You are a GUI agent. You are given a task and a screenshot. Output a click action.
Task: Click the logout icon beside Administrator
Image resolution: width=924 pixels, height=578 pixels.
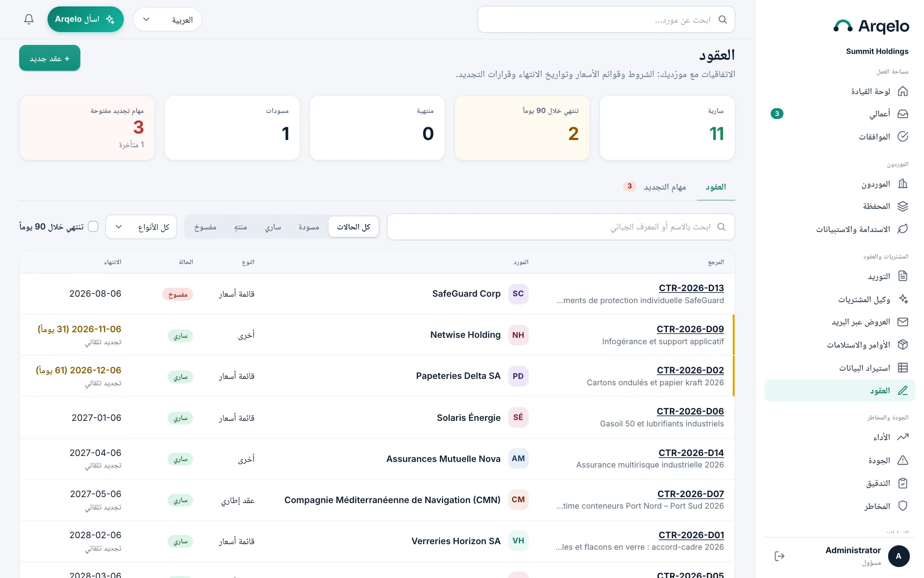coord(779,556)
